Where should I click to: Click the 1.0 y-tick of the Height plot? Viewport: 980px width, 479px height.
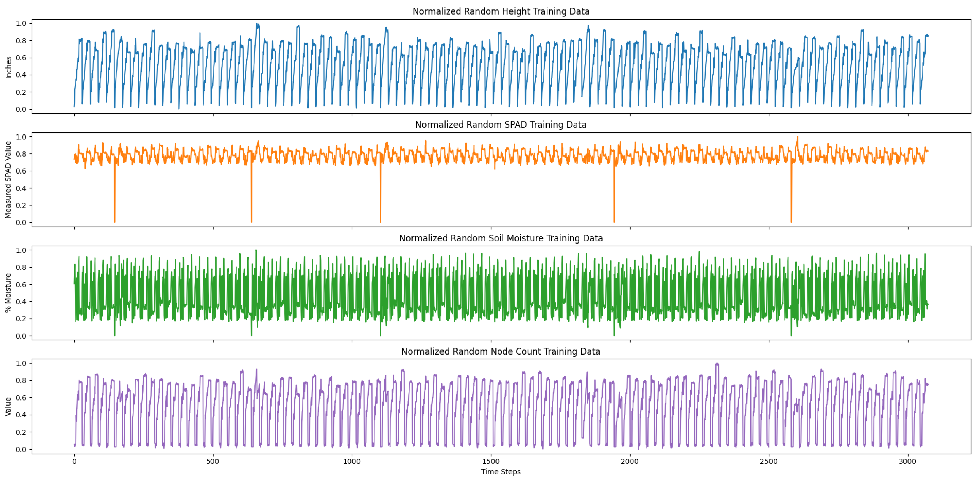pos(21,24)
